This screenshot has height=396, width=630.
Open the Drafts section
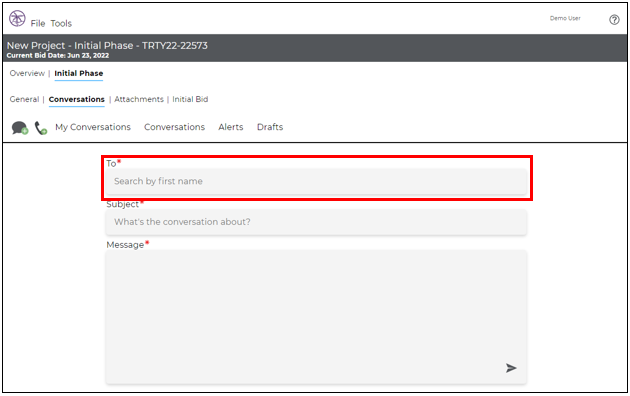point(270,127)
